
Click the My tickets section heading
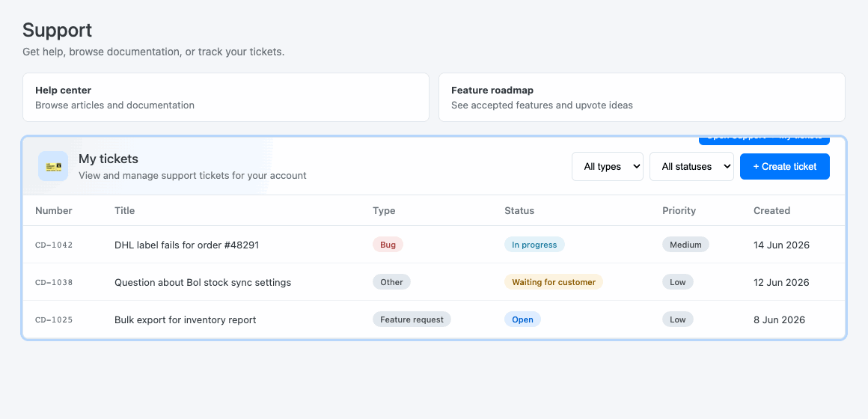point(109,159)
